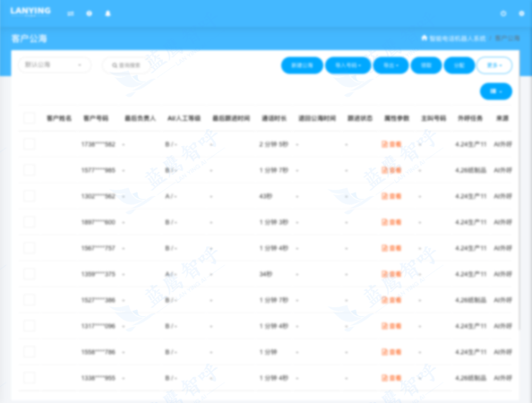Screen dimensions: 532x403
Task: Open the orange attribute icon for 1302****562
Action: (391, 196)
